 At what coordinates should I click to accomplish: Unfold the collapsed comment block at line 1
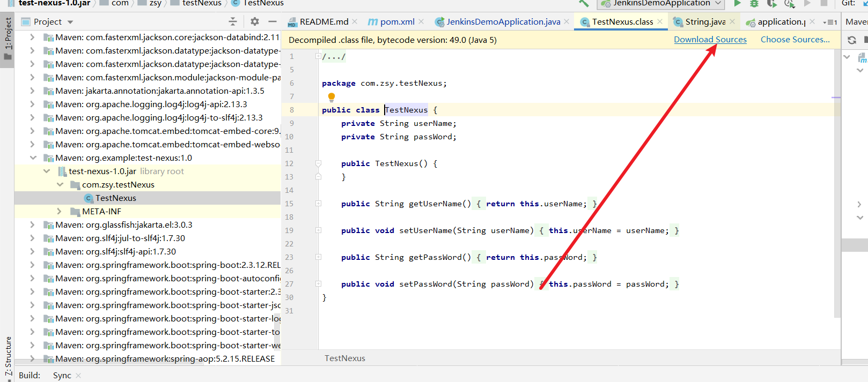318,56
